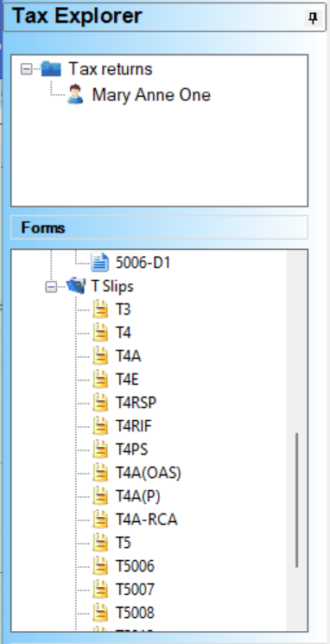
Task: Click the T5 slip icon
Action: pyautogui.click(x=100, y=543)
